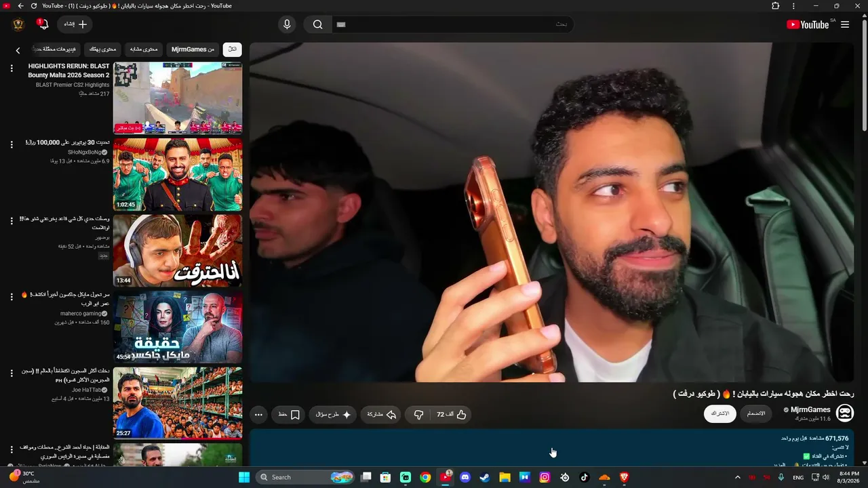This screenshot has width=868, height=488.
Task: Open Discord from the taskbar
Action: click(x=465, y=477)
